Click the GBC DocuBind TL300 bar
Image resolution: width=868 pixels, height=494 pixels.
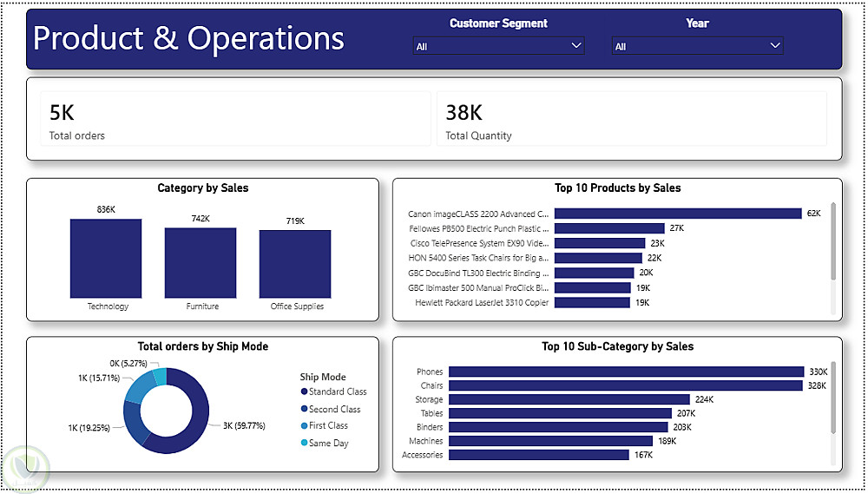[594, 273]
